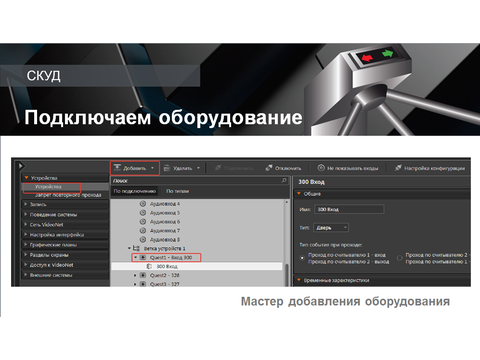Select the Аудиовход 7 audio input icon
The height and width of the screenshot is (360, 480).
[143, 230]
